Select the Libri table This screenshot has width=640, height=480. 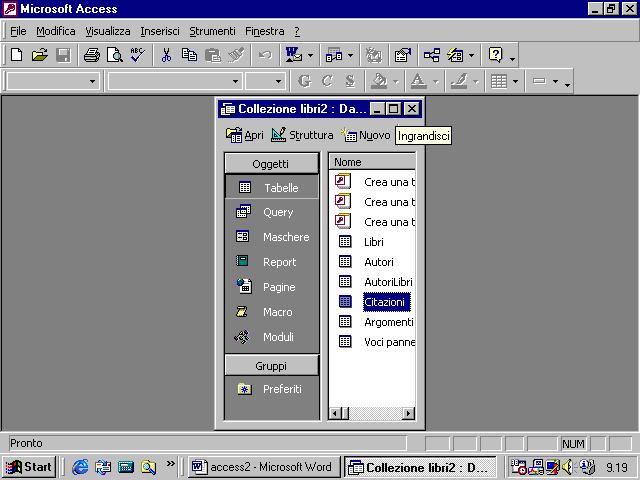click(373, 242)
